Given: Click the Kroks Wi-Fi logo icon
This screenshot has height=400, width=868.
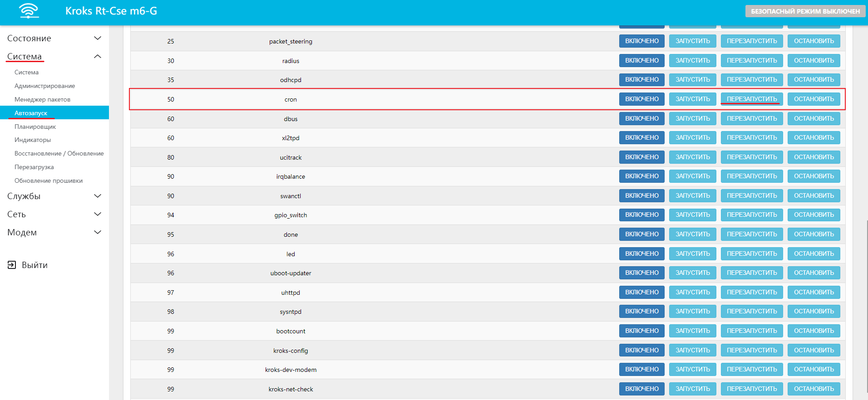Looking at the screenshot, I should click(x=29, y=11).
